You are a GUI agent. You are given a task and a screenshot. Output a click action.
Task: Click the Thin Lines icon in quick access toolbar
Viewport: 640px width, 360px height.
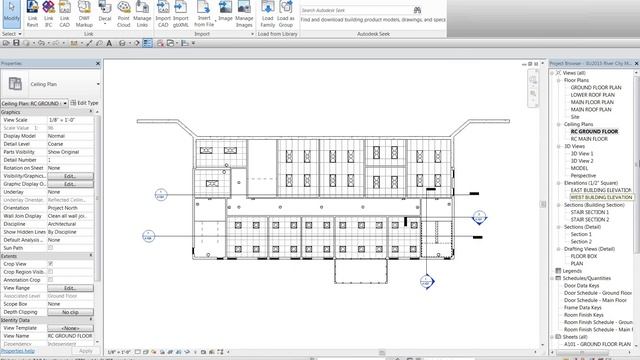coord(148,43)
